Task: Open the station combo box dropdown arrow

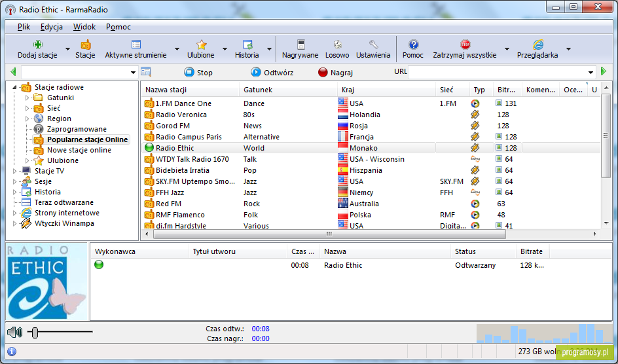Action: coord(133,73)
